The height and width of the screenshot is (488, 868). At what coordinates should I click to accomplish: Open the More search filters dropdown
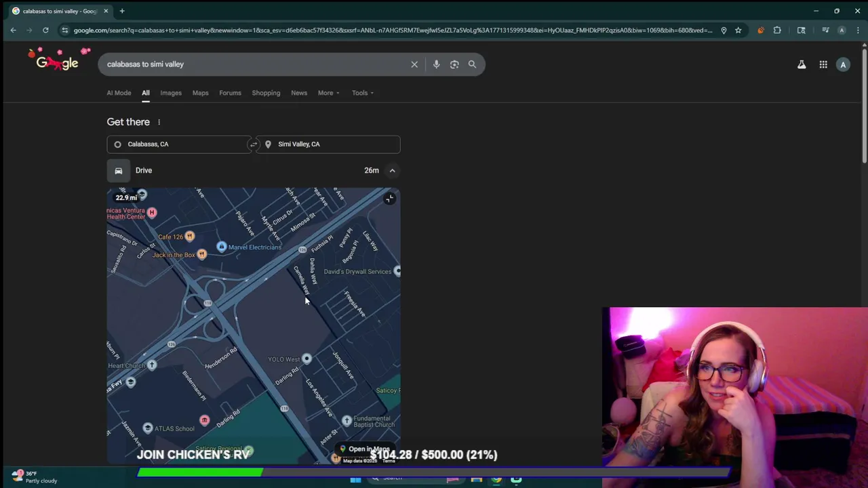[x=329, y=93]
